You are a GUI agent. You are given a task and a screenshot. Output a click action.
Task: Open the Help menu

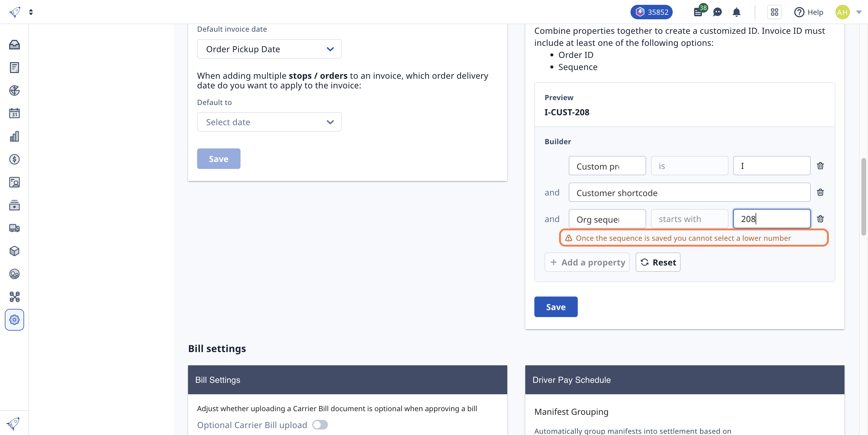click(808, 12)
